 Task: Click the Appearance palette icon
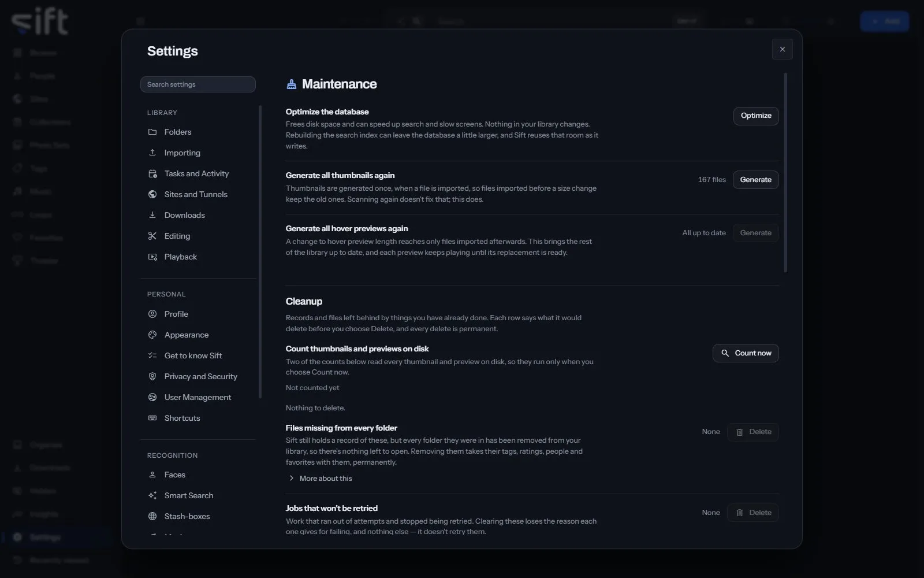(152, 335)
